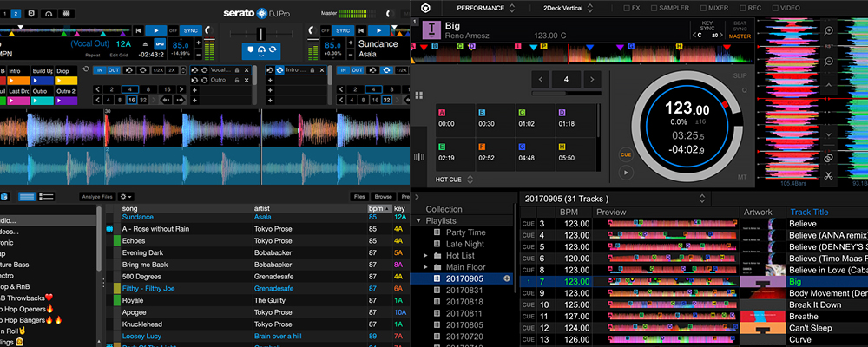868x347 pixels.
Task: Click the plus icon on the 20170905 playlist
Action: click(x=507, y=278)
